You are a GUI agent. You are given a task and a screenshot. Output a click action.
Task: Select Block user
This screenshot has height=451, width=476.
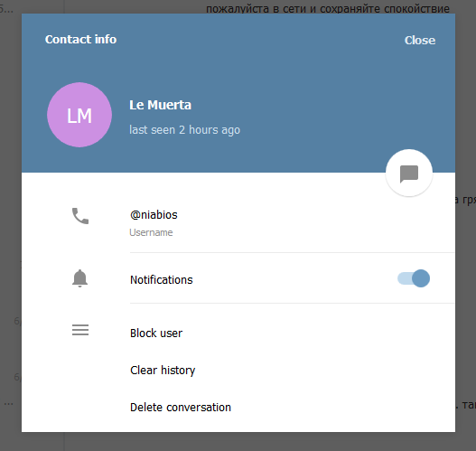156,334
